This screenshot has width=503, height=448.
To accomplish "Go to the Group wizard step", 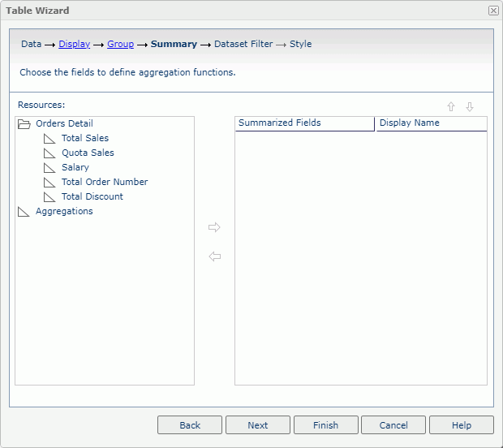I will point(120,44).
